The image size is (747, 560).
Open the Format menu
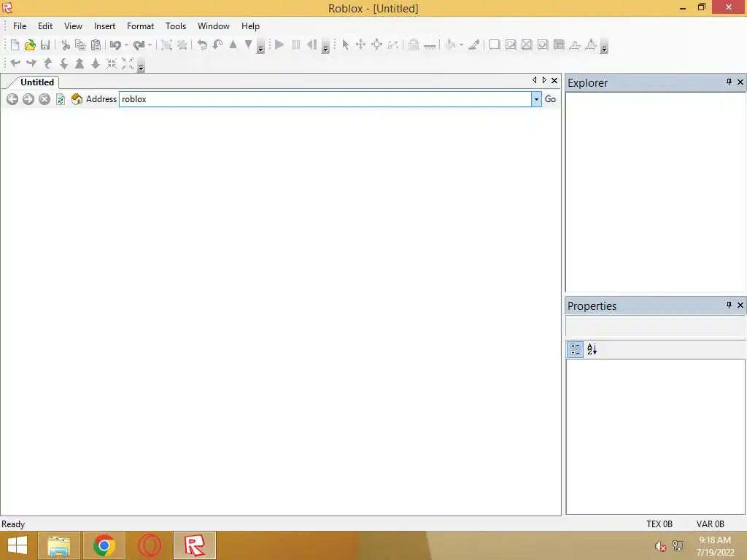(140, 26)
